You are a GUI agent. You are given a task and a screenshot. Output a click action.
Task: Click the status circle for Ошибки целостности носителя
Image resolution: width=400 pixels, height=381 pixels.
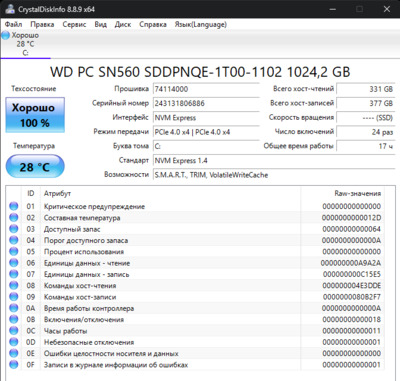click(x=14, y=353)
